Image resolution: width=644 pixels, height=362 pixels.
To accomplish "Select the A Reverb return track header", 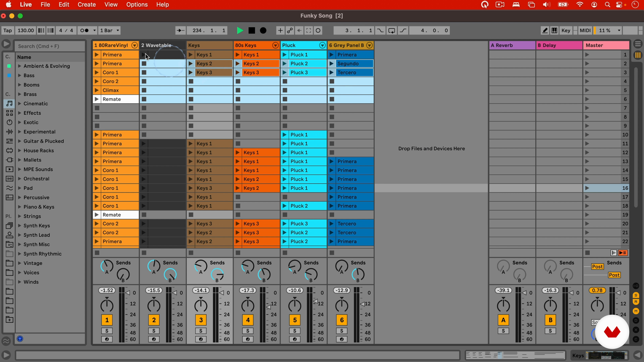I will click(x=512, y=45).
